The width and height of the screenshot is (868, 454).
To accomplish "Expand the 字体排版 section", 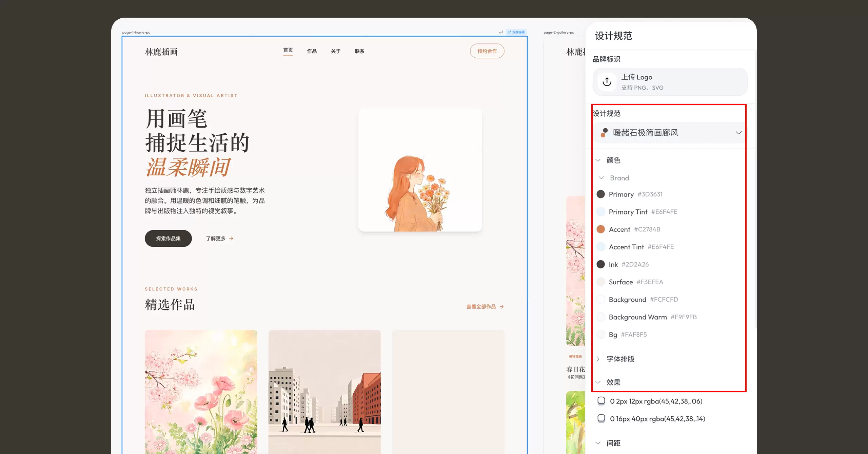I will [598, 359].
